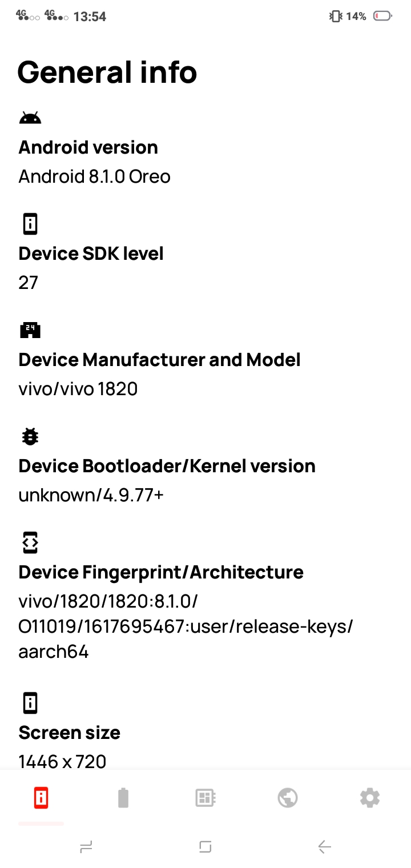
Task: Tap the Android version heading
Action: [88, 147]
